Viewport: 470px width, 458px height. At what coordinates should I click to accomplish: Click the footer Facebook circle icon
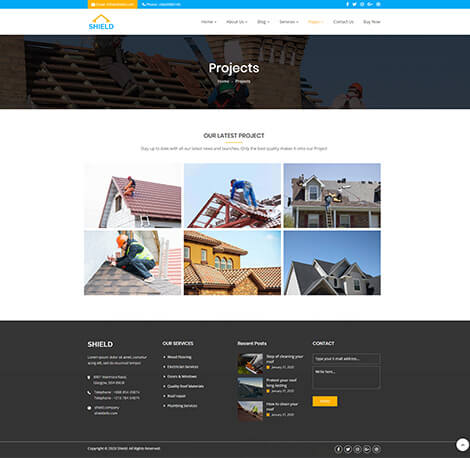tap(338, 449)
